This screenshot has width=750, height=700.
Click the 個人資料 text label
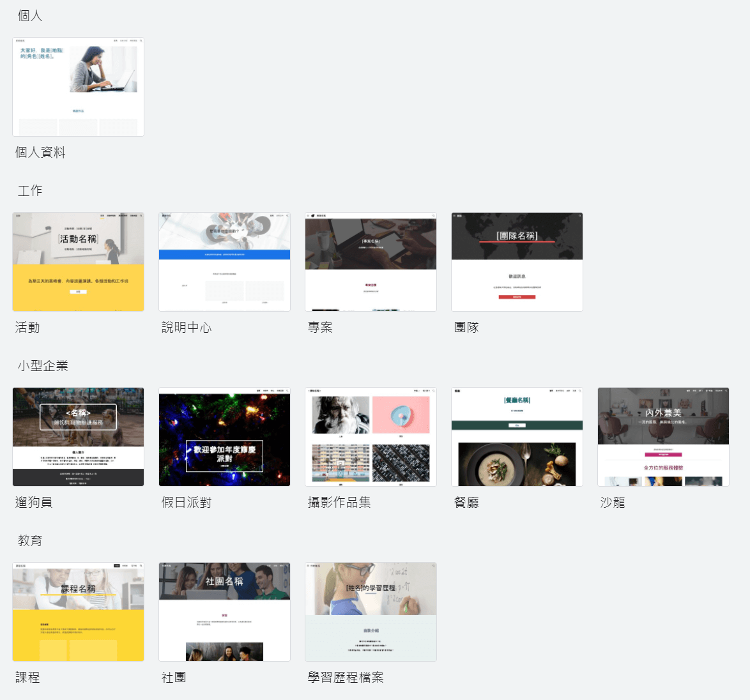[x=40, y=153]
